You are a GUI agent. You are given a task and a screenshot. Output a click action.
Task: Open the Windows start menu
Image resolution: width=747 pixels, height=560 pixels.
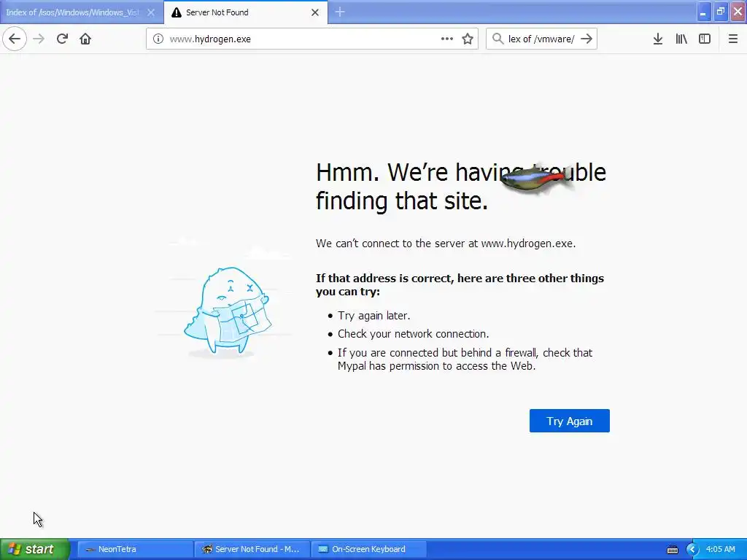click(34, 549)
